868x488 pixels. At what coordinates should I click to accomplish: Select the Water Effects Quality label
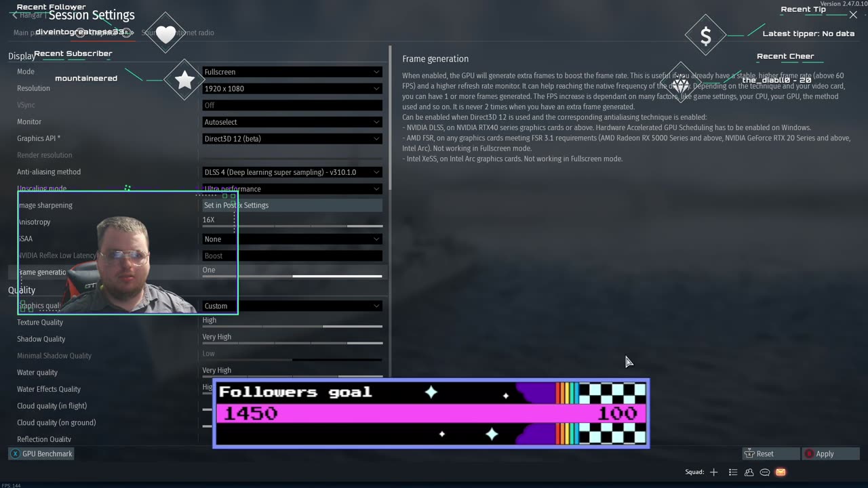(49, 389)
